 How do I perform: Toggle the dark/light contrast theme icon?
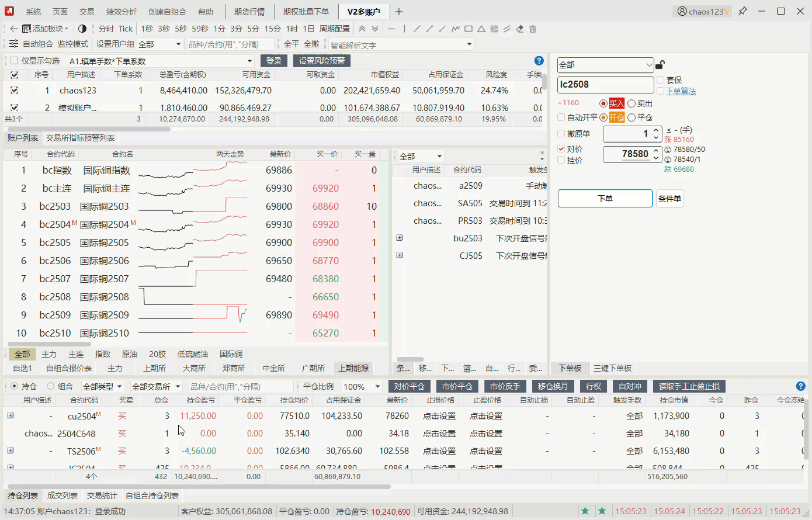[82, 29]
